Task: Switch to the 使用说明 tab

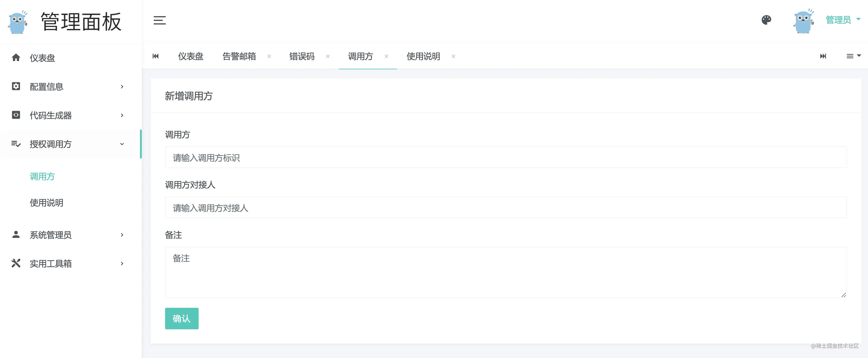Action: [x=423, y=56]
